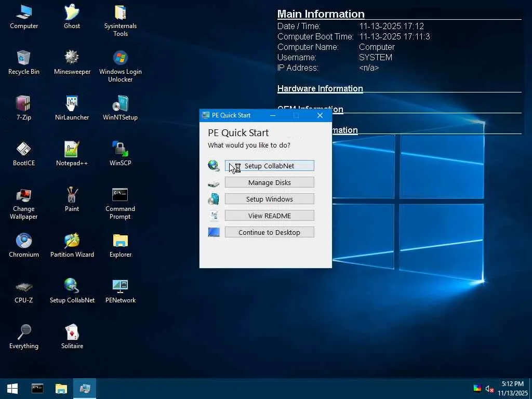Open the Chromium browser icon
Image resolution: width=532 pixels, height=399 pixels.
(24, 246)
